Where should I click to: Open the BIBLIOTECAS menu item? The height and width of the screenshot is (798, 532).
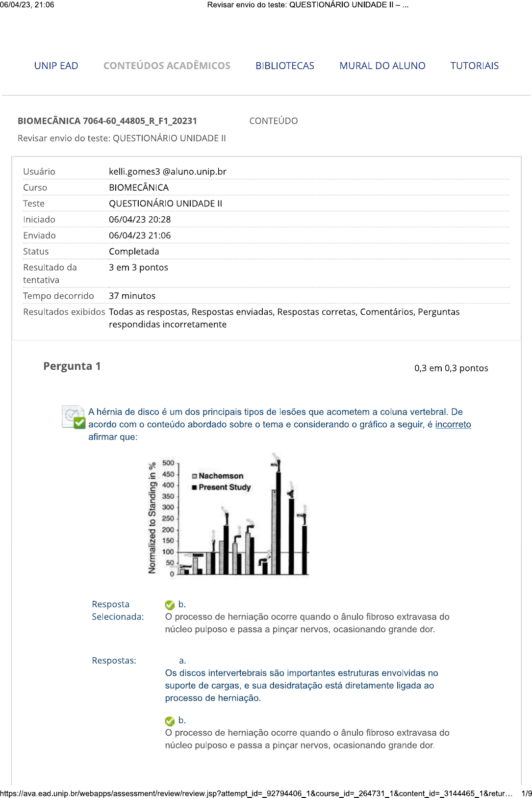click(284, 66)
